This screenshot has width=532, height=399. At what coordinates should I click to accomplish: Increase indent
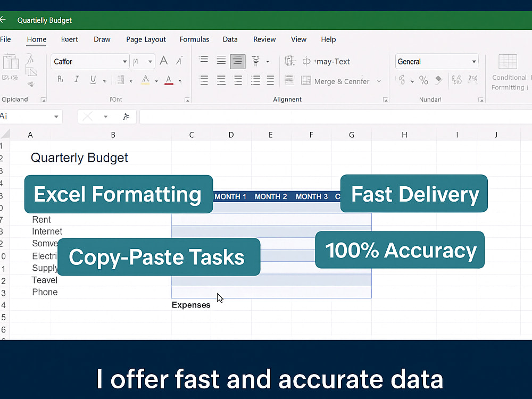[270, 80]
